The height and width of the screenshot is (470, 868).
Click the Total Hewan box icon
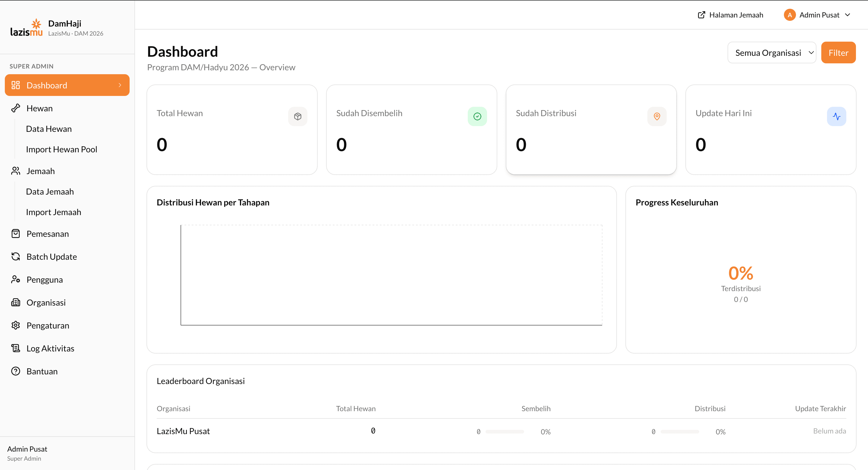point(297,116)
